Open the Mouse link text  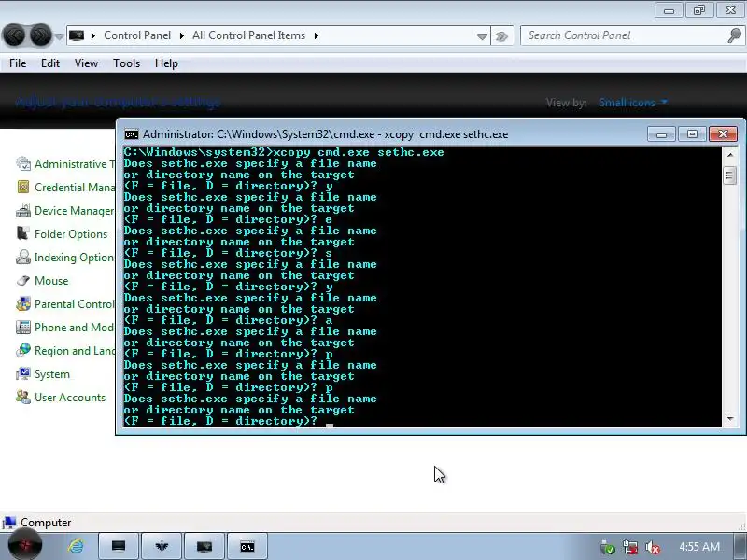[51, 281]
